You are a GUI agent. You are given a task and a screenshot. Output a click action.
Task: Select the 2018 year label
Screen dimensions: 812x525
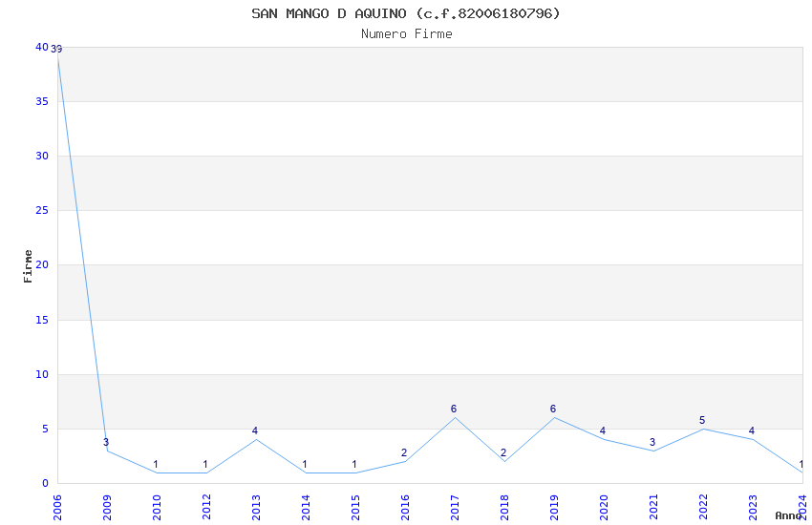click(505, 508)
